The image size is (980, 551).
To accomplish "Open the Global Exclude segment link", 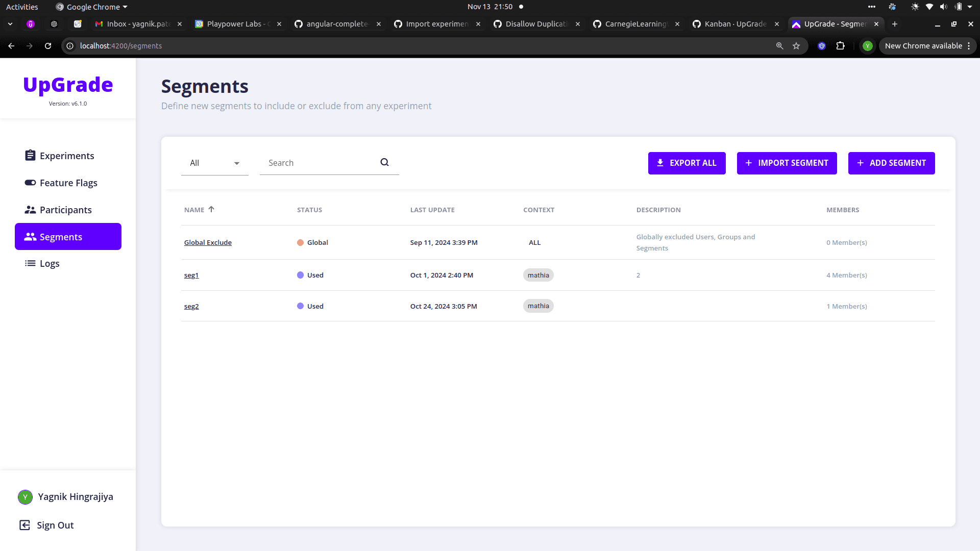I will (x=208, y=243).
